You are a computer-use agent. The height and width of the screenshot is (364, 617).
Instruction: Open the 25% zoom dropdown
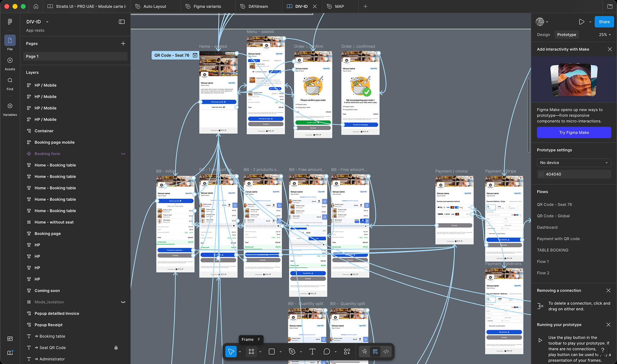coord(605,35)
